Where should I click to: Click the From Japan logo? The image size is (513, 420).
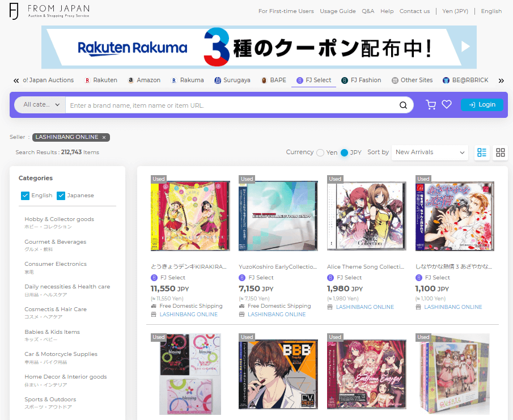point(49,11)
